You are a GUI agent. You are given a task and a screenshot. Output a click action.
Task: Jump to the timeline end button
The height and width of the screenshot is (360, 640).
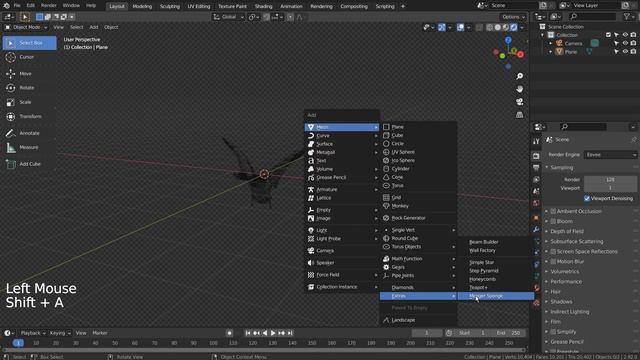(x=290, y=333)
